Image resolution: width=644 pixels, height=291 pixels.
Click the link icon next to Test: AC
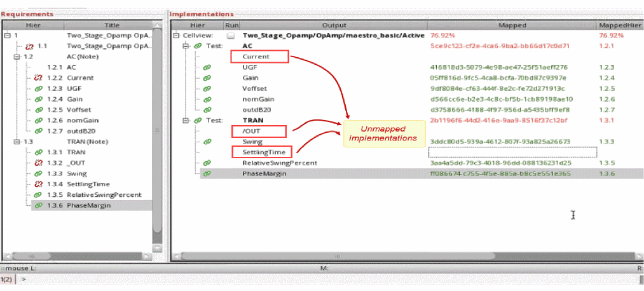click(198, 46)
